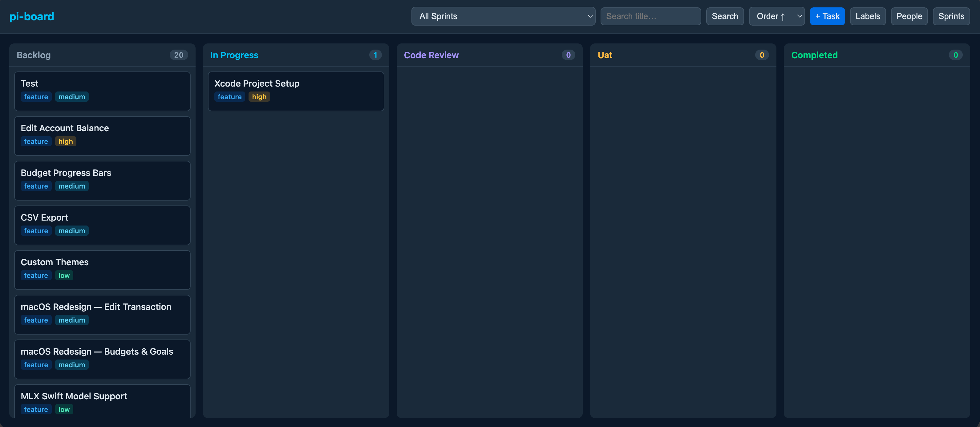980x427 pixels.
Task: Click the Uat count badge
Action: pos(762,55)
